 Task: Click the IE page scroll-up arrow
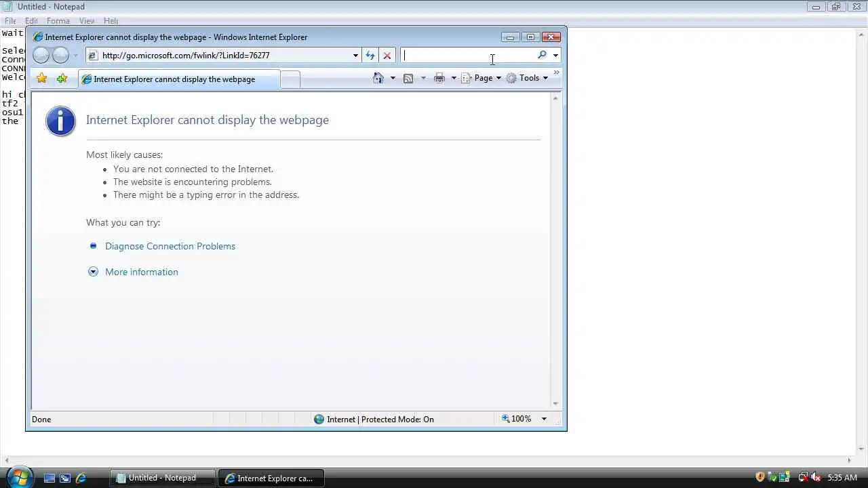(555, 98)
